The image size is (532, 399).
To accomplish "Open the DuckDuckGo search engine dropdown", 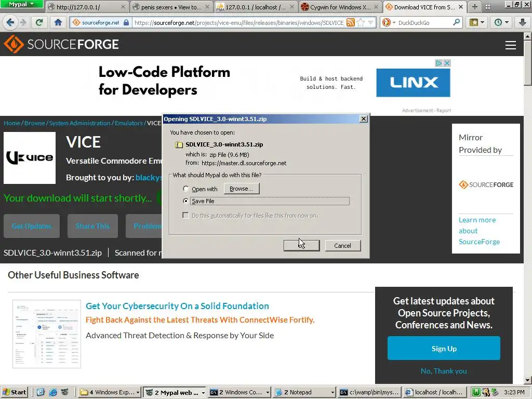I will 389,23.
